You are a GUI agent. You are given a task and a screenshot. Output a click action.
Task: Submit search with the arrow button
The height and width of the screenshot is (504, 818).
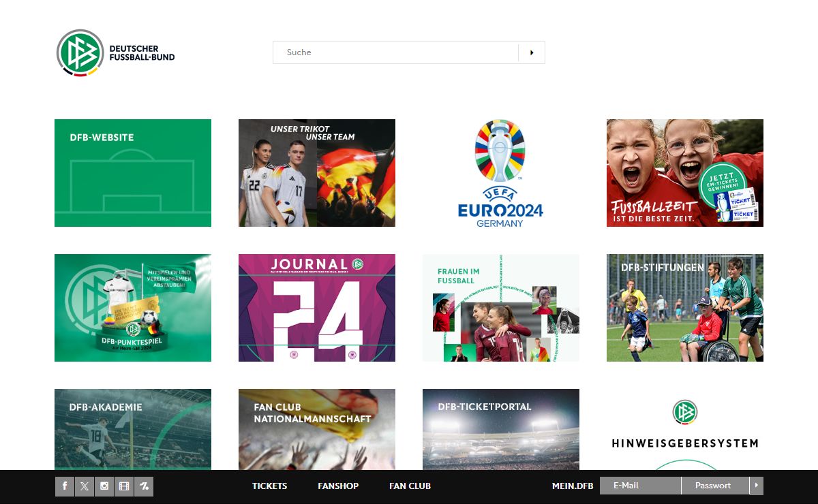pos(532,52)
